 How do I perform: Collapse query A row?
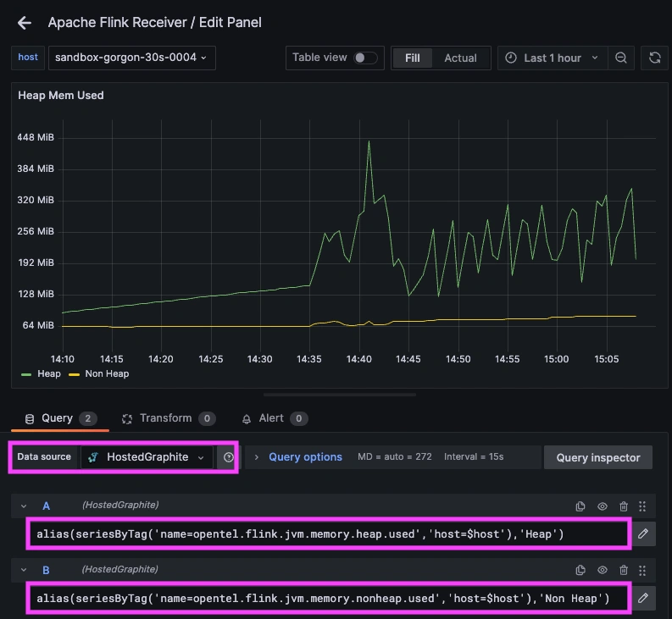(24, 506)
